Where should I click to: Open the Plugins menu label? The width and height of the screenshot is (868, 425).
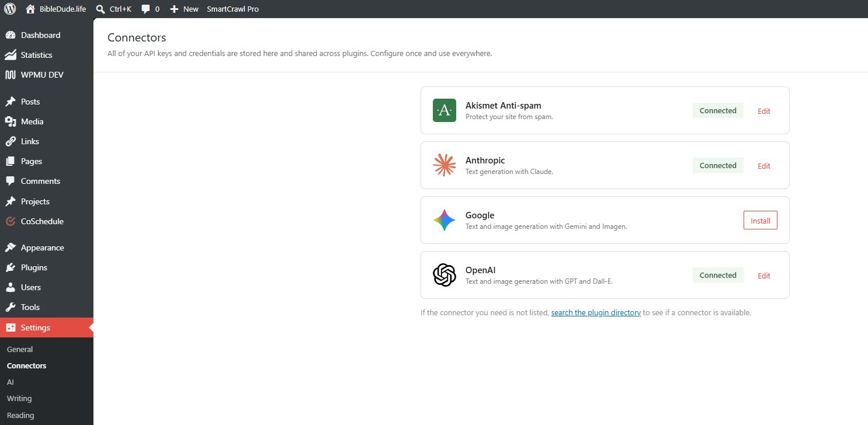tap(34, 267)
